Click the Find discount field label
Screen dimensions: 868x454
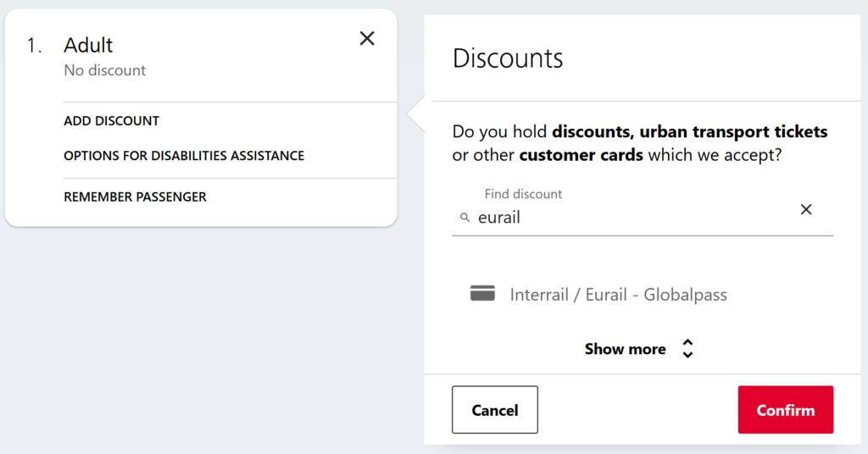point(523,194)
